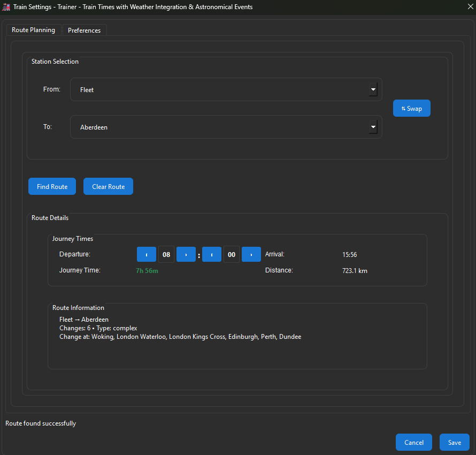Increase the departure hour with right arrow
Screen dimensions: 476x455
[186, 254]
